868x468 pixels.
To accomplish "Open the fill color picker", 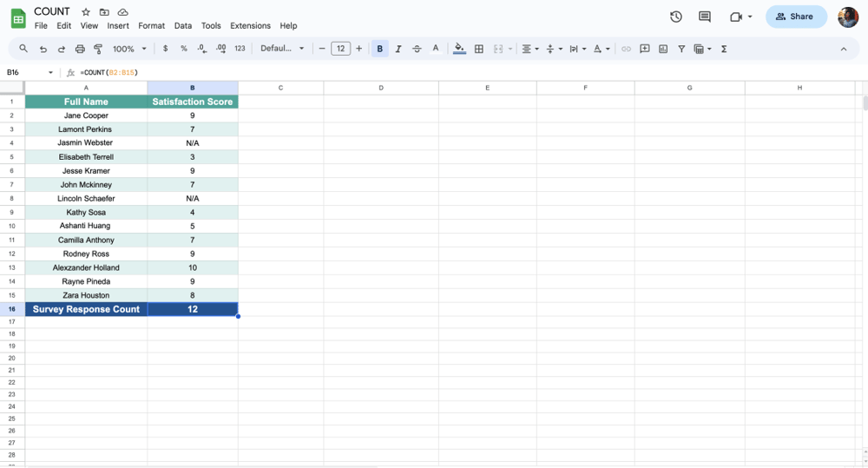I will 459,49.
